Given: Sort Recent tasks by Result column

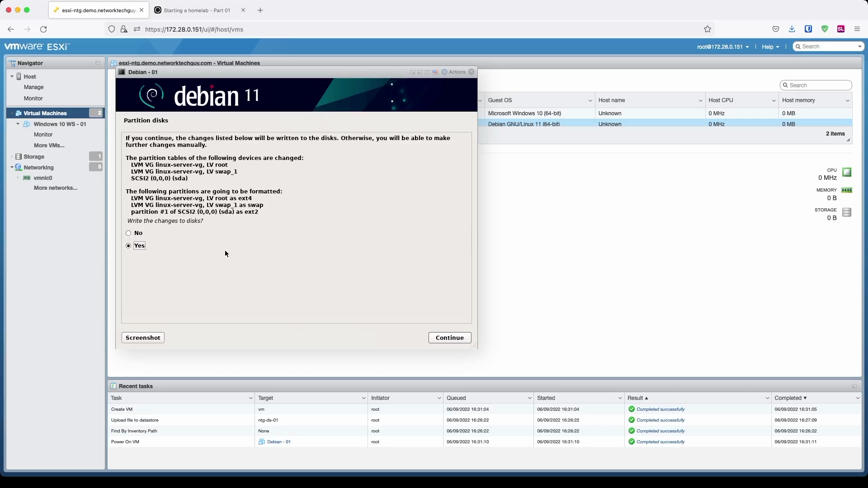Looking at the screenshot, I should coord(698,398).
